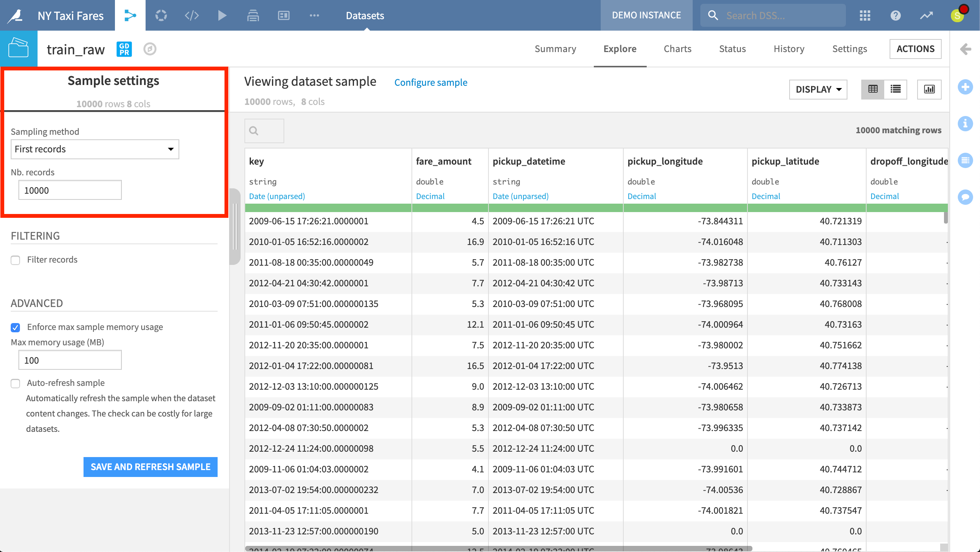Open the Sampling method dropdown

[x=95, y=149]
